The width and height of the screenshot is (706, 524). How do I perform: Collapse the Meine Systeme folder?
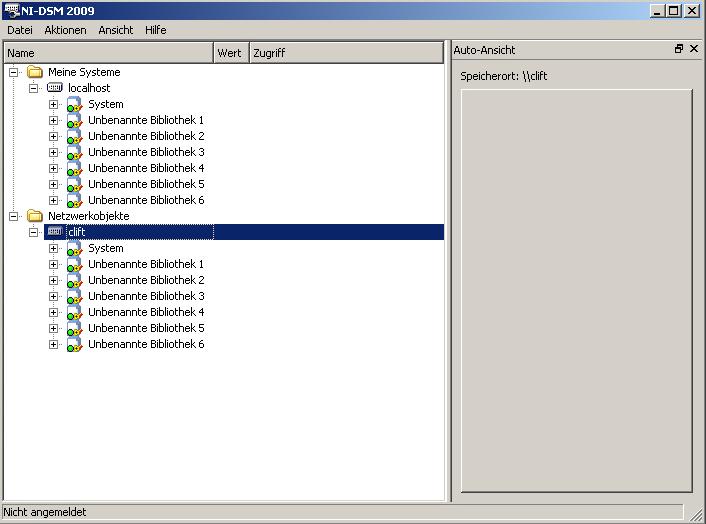[14, 72]
